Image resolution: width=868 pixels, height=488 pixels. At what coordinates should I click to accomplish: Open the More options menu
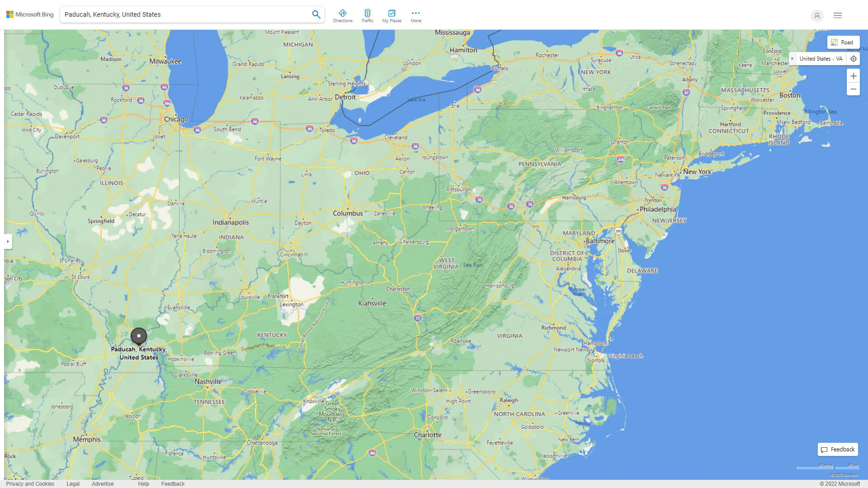[415, 16]
